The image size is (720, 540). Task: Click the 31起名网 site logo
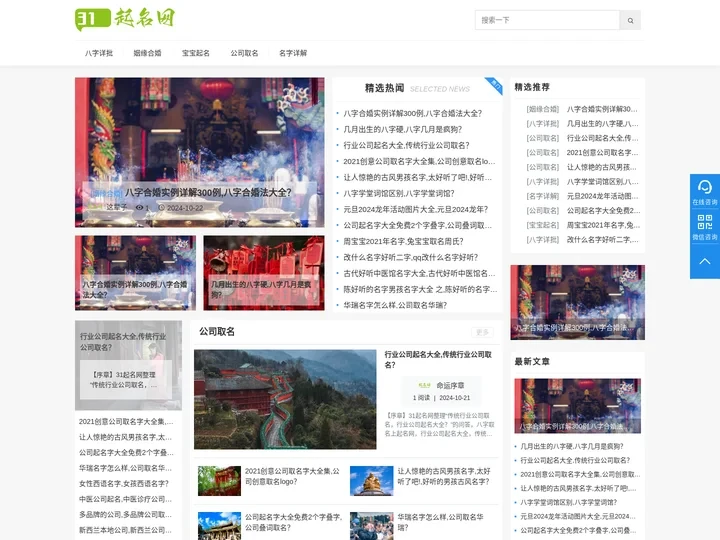(125, 20)
